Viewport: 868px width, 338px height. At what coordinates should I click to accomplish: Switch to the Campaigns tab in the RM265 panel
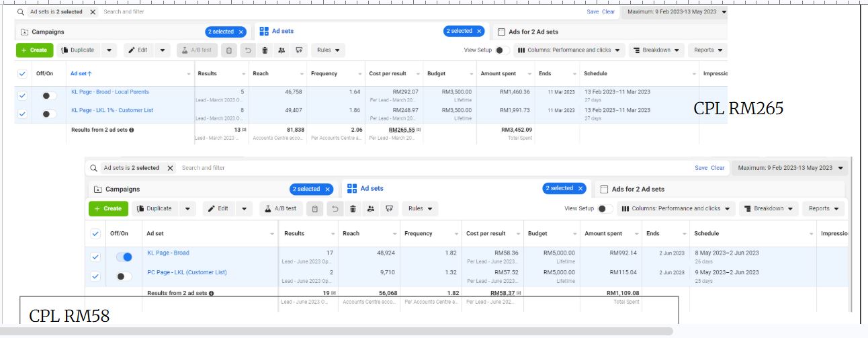(x=43, y=32)
